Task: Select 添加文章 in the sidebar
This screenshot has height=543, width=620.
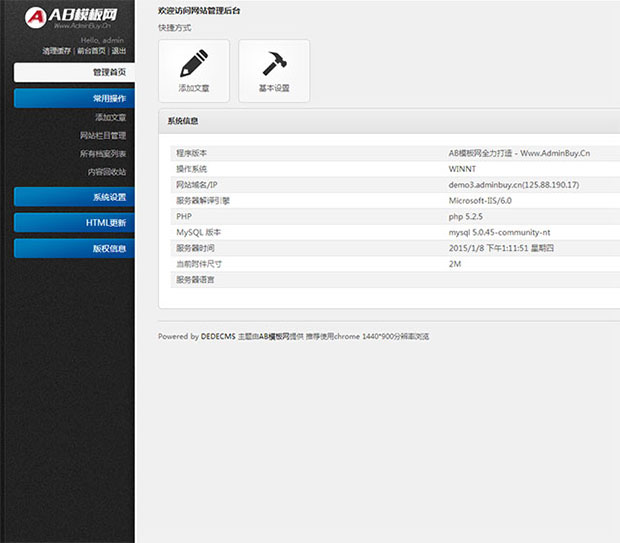Action: coord(110,117)
